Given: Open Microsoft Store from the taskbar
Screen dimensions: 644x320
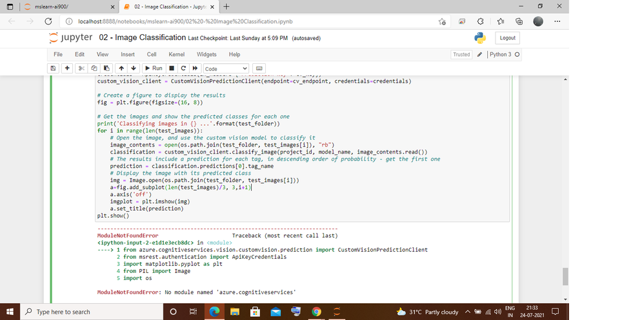Looking at the screenshot, I should (255, 312).
